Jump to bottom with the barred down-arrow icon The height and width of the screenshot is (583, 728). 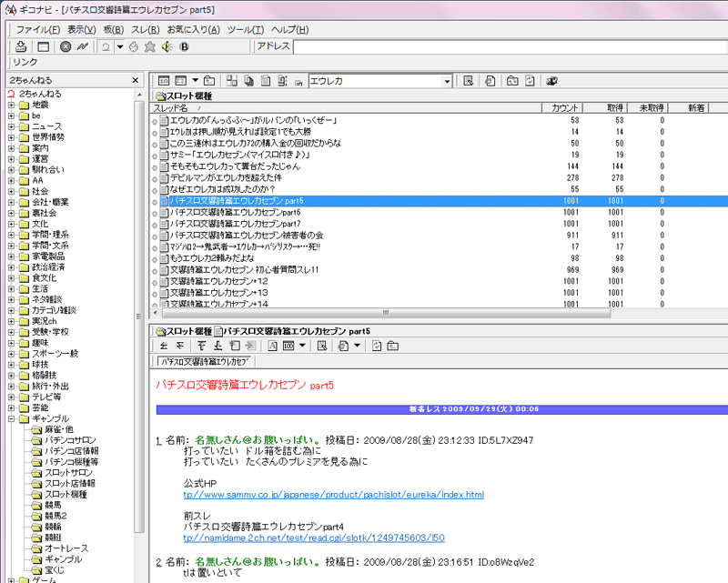click(x=217, y=346)
